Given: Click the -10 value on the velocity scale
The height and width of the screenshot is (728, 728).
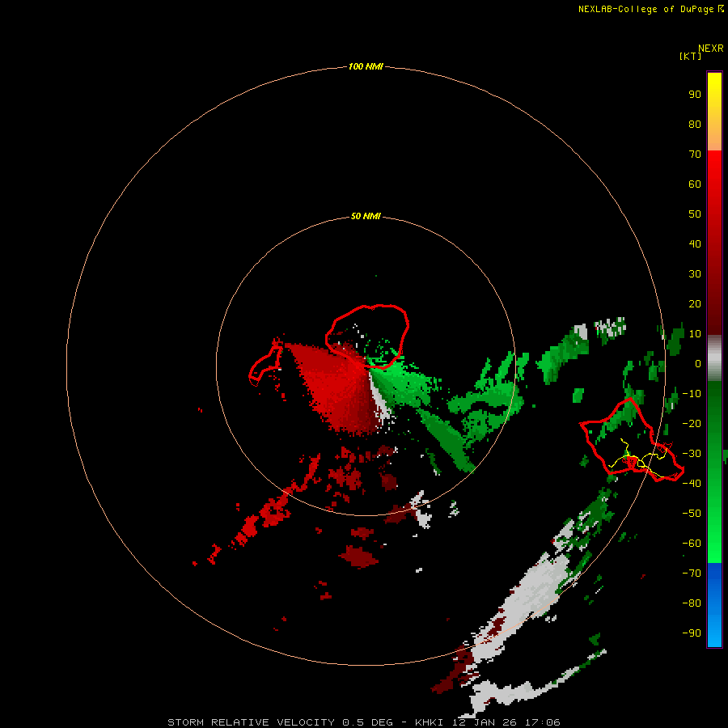Looking at the screenshot, I should pos(692,394).
